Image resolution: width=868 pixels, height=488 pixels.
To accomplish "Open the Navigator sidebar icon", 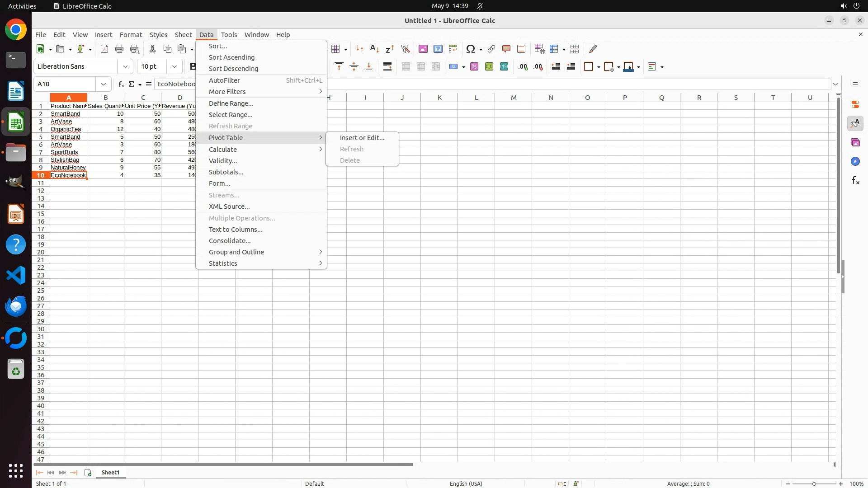I will tap(855, 161).
